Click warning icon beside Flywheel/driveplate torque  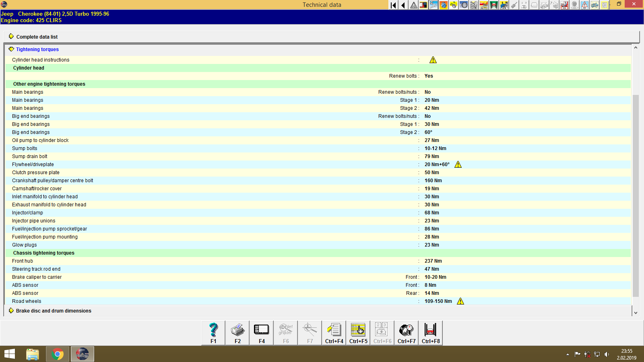[x=458, y=164]
